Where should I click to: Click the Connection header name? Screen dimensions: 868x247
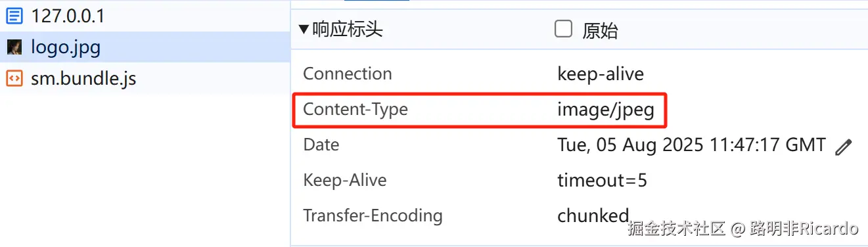point(348,74)
